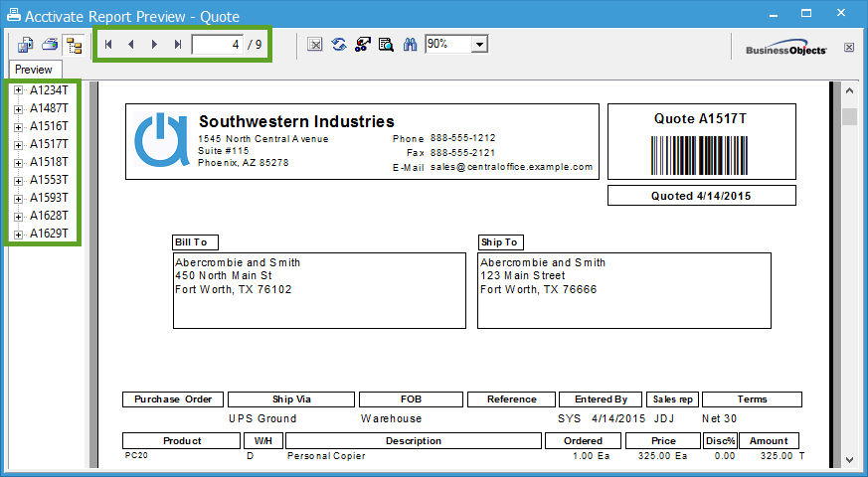The image size is (868, 477).
Task: Click the quote barcode image
Action: pos(700,155)
